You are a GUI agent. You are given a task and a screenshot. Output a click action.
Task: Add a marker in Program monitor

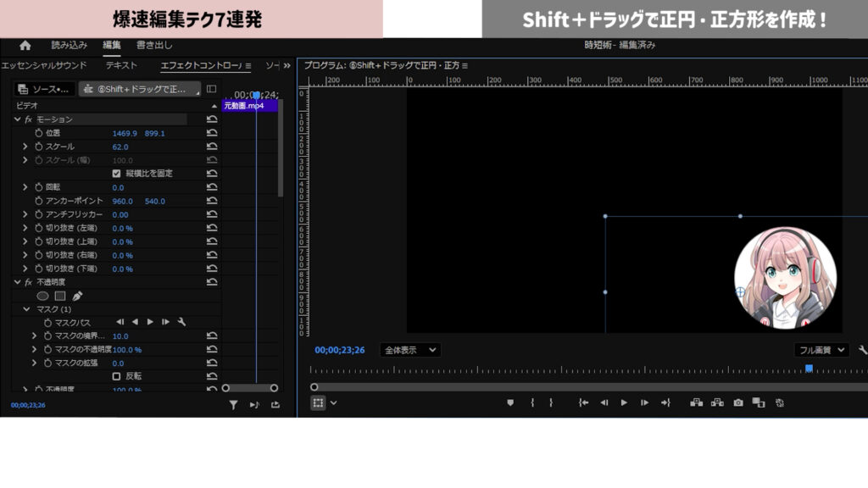tap(510, 402)
